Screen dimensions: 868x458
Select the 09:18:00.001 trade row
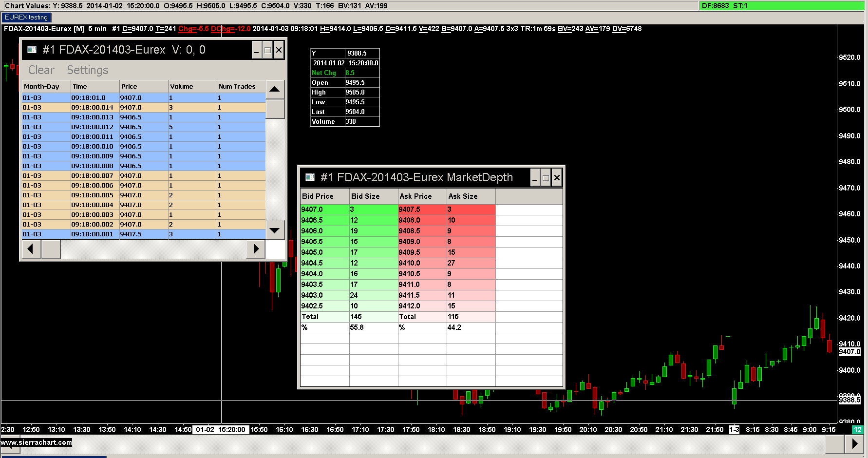(x=144, y=234)
